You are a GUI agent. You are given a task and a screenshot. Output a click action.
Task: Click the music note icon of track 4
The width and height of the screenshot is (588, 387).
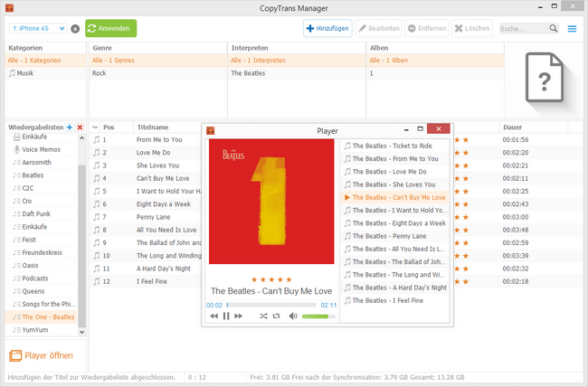point(97,178)
